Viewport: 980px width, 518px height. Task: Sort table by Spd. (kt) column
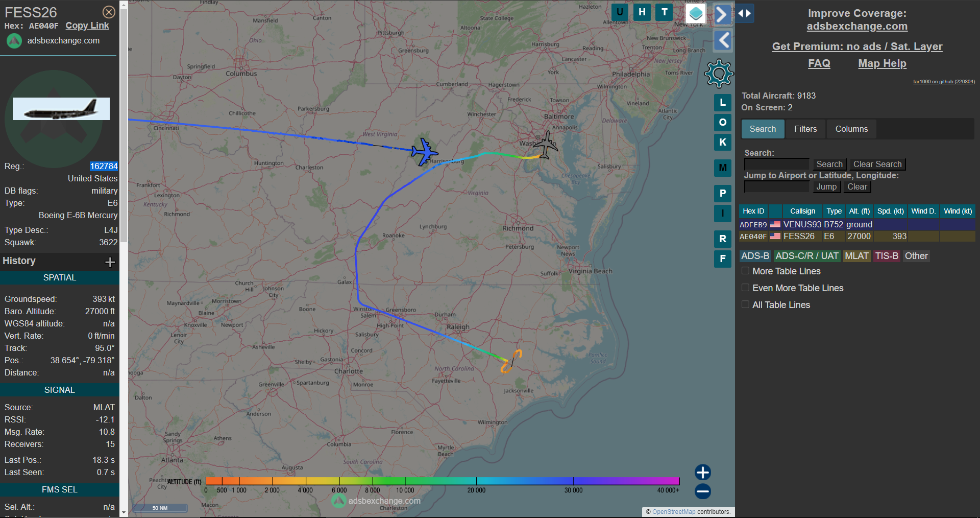(x=891, y=211)
